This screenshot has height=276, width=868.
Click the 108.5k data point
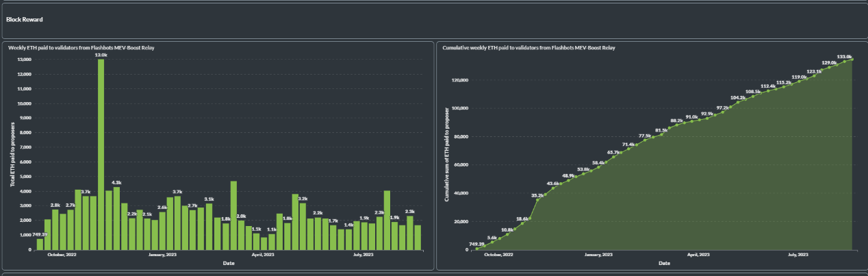752,97
